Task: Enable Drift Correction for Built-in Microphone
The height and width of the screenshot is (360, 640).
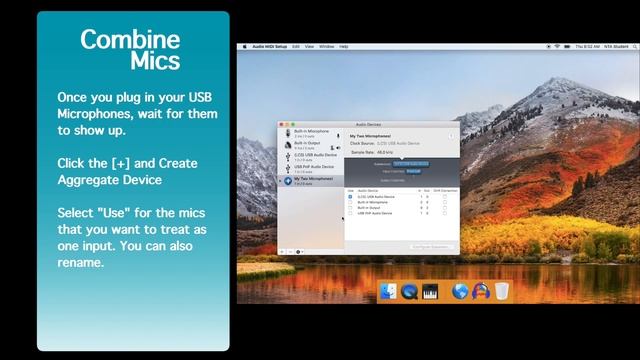Action: pyautogui.click(x=445, y=202)
